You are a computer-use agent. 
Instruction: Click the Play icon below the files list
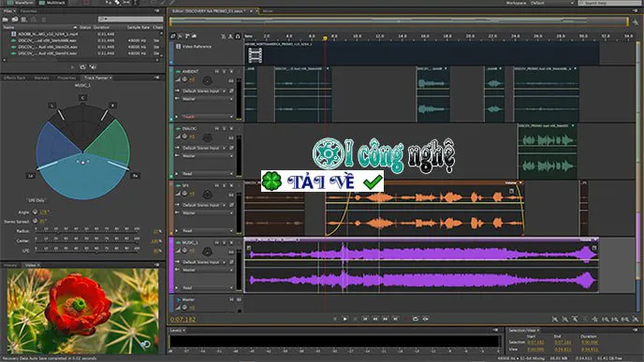click(73, 67)
